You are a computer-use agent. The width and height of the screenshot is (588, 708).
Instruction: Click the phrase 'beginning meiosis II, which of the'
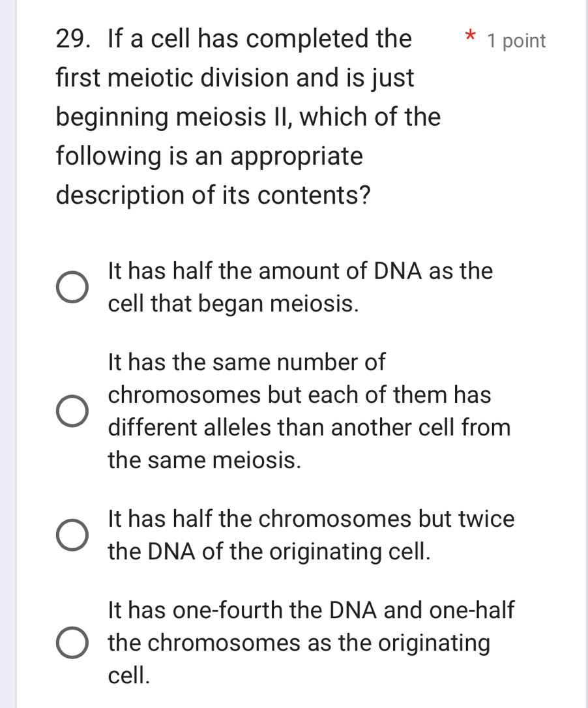pos(248,117)
